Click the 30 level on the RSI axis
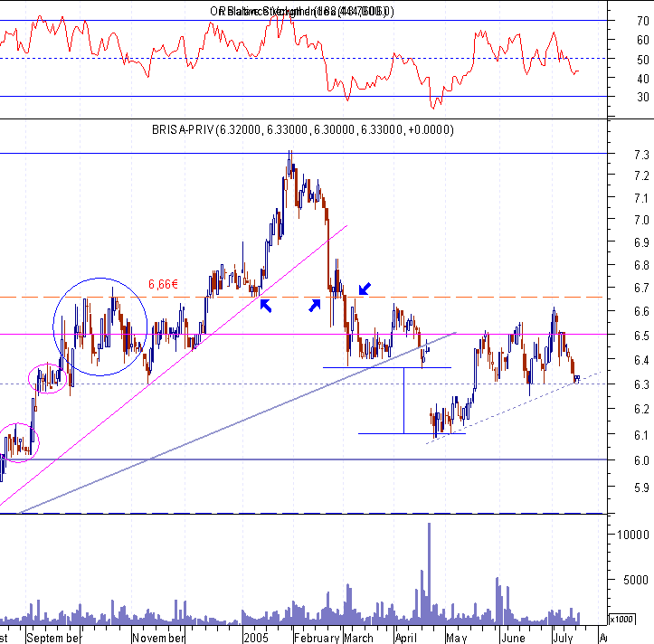The height and width of the screenshot is (644, 654). tap(643, 97)
